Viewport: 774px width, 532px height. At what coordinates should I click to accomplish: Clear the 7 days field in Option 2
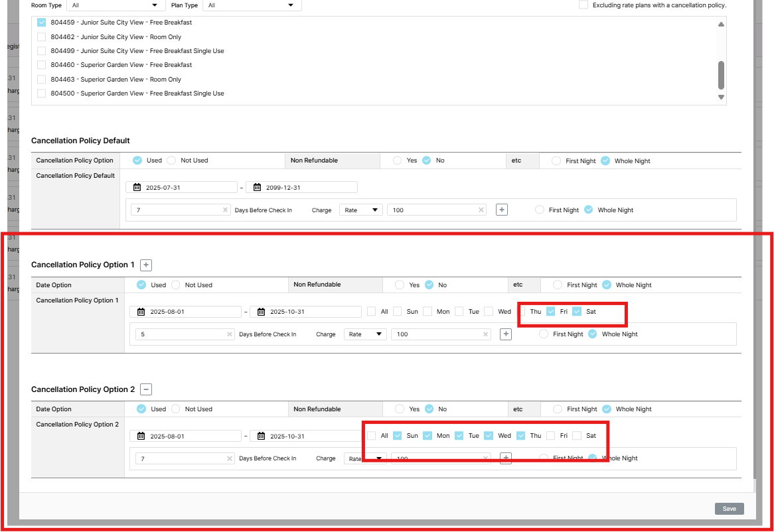tap(230, 458)
